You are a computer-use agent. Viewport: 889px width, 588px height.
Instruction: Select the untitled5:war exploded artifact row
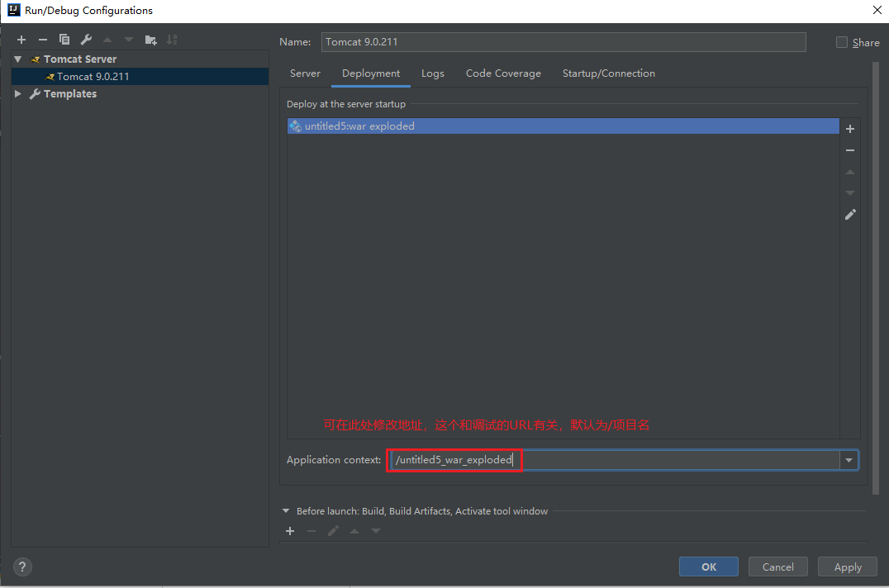(563, 126)
